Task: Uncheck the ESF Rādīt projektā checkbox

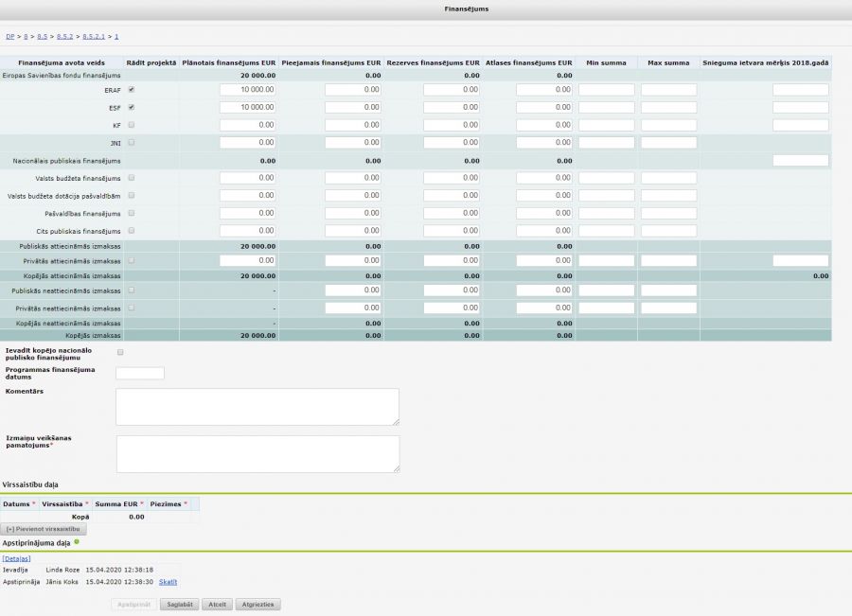Action: click(132, 107)
